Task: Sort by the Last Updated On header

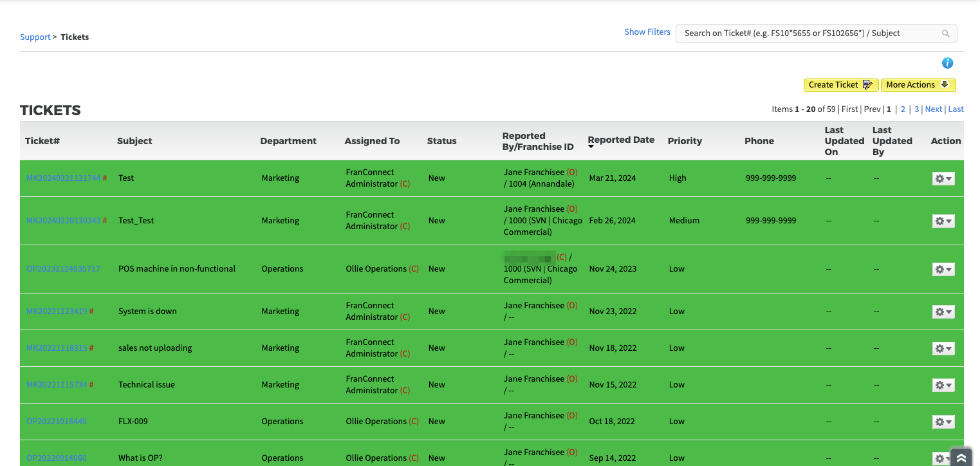Action: pos(844,141)
